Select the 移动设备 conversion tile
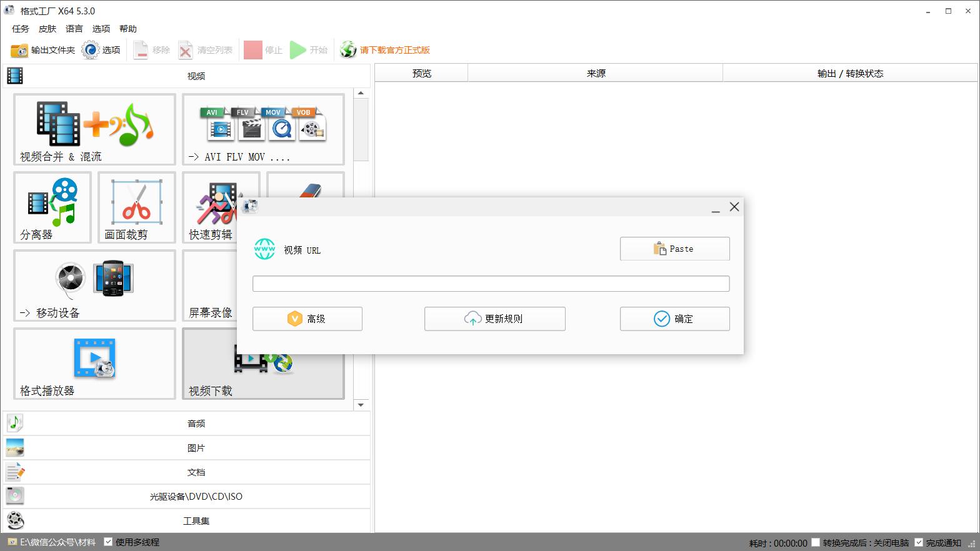The height and width of the screenshot is (551, 980). coord(94,285)
